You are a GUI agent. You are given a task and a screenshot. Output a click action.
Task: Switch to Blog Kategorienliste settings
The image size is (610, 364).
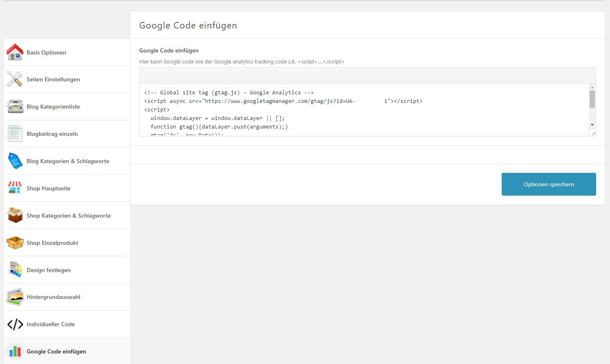click(67, 107)
